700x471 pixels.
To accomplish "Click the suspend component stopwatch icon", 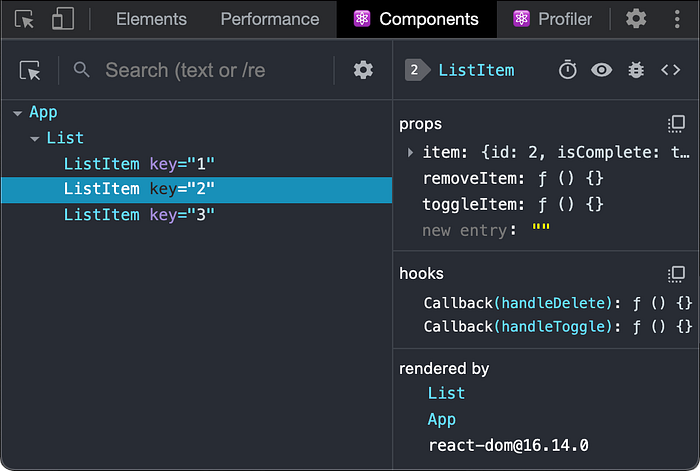I will pyautogui.click(x=568, y=70).
